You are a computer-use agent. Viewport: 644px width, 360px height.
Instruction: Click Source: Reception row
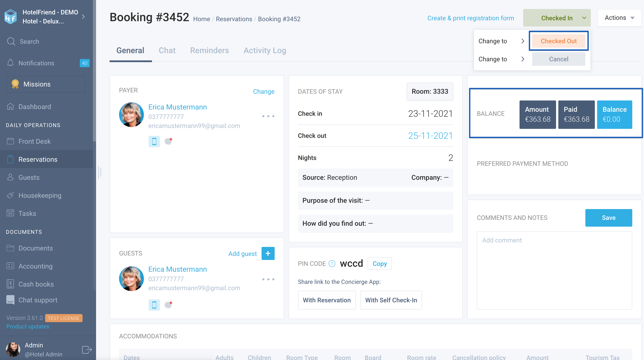click(375, 177)
